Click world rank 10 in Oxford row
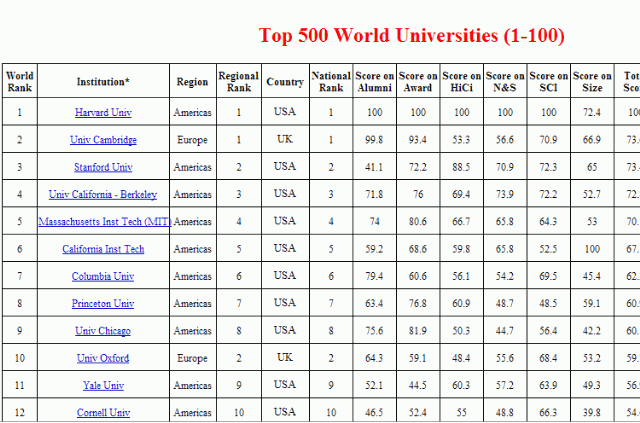This screenshot has width=640, height=423. [20, 358]
